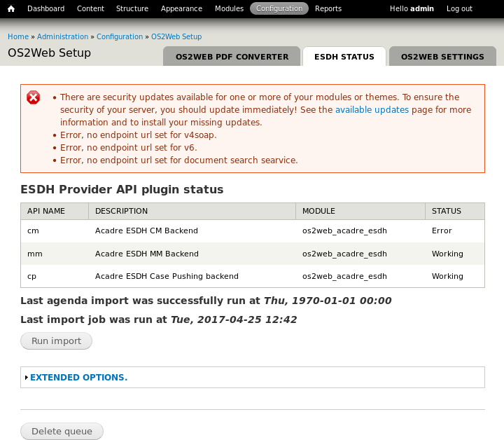Go to the Structure menu

pyautogui.click(x=132, y=8)
